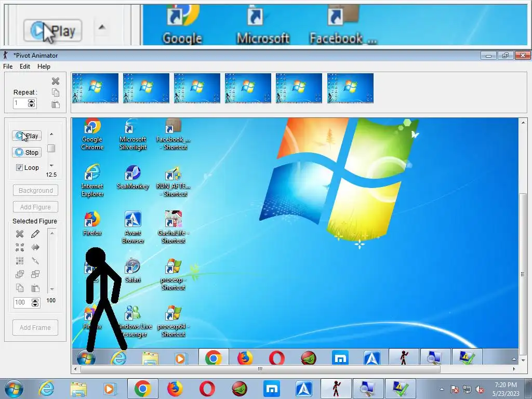The image size is (532, 399).
Task: Copy the selected figure
Action: [x=20, y=288]
